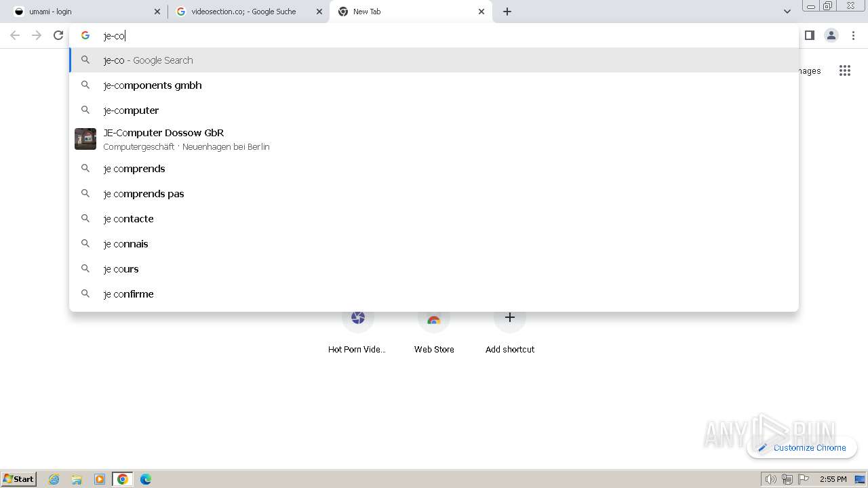Click the network tray icon
Image resolution: width=868 pixels, height=488 pixels.
pos(787,479)
